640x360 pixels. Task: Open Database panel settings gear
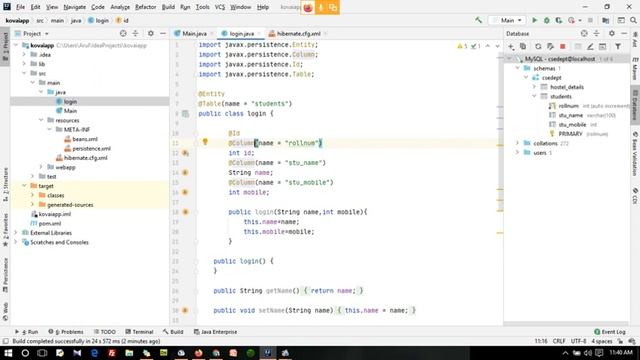pyautogui.click(x=611, y=33)
